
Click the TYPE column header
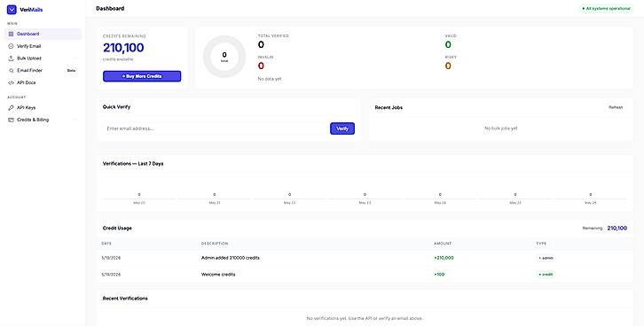[541, 244]
